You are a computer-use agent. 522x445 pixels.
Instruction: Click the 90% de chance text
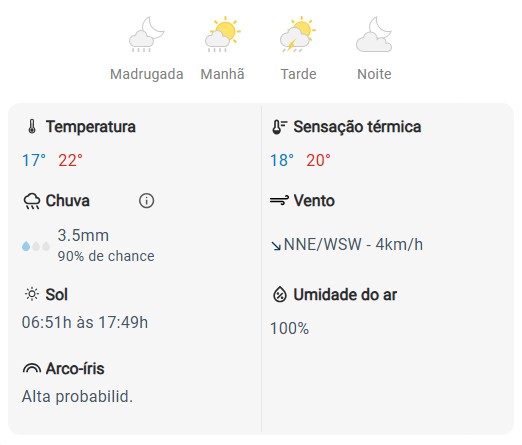coord(106,256)
